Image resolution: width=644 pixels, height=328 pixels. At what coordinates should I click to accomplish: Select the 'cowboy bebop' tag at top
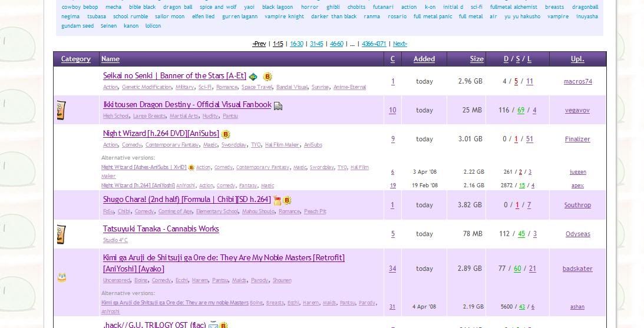tap(80, 7)
